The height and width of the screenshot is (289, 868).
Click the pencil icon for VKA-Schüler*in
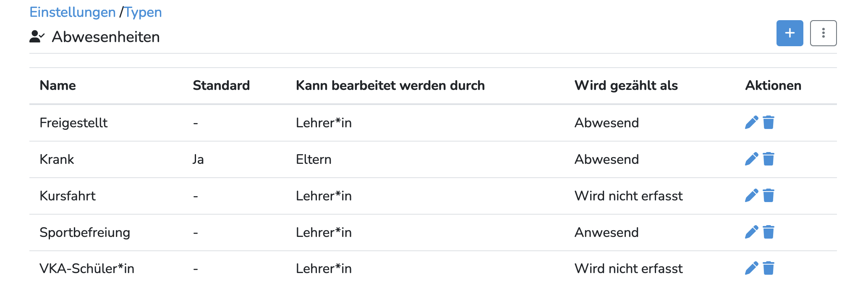pyautogui.click(x=751, y=268)
